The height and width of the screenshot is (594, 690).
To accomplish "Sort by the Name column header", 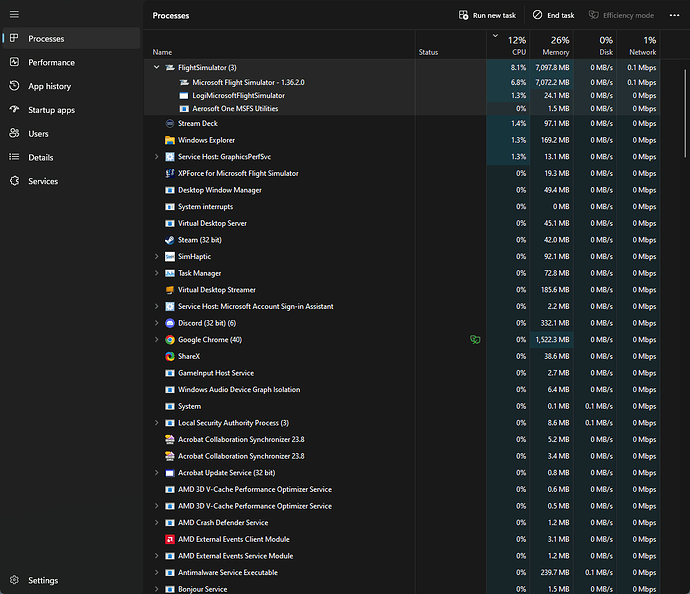I will [x=279, y=44].
